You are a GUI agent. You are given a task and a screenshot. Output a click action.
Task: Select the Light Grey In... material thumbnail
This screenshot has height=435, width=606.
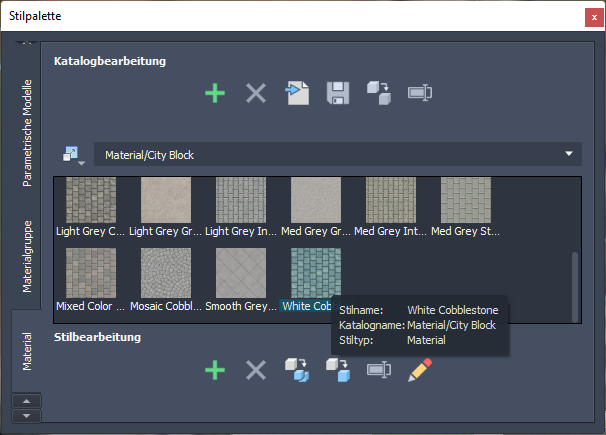tap(241, 200)
